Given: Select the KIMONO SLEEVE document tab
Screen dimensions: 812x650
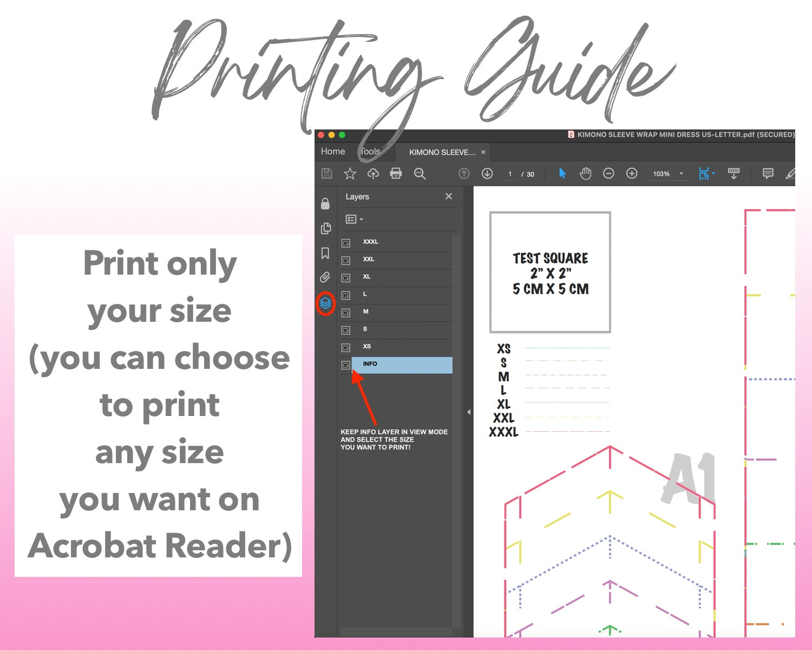Looking at the screenshot, I should tap(442, 152).
